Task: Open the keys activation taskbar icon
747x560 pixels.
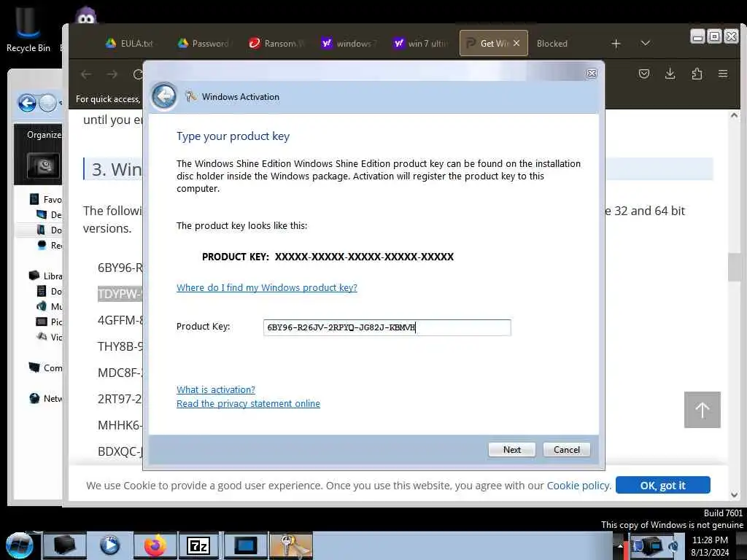Action: click(290, 545)
